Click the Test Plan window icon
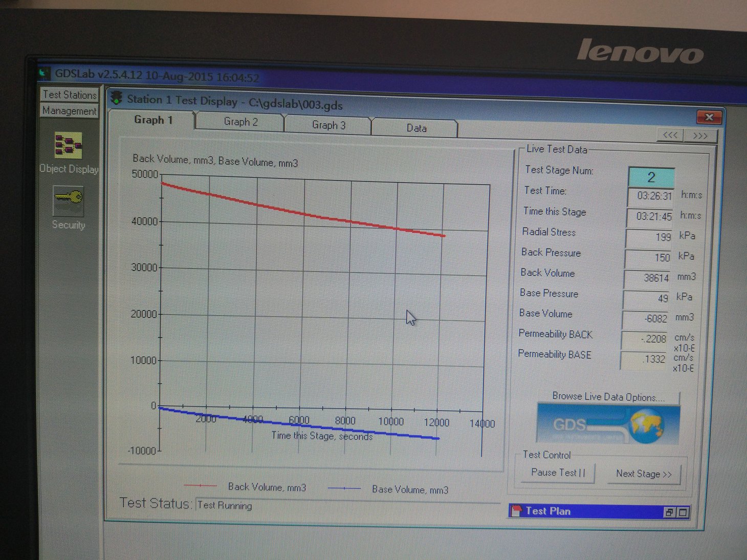 517,510
